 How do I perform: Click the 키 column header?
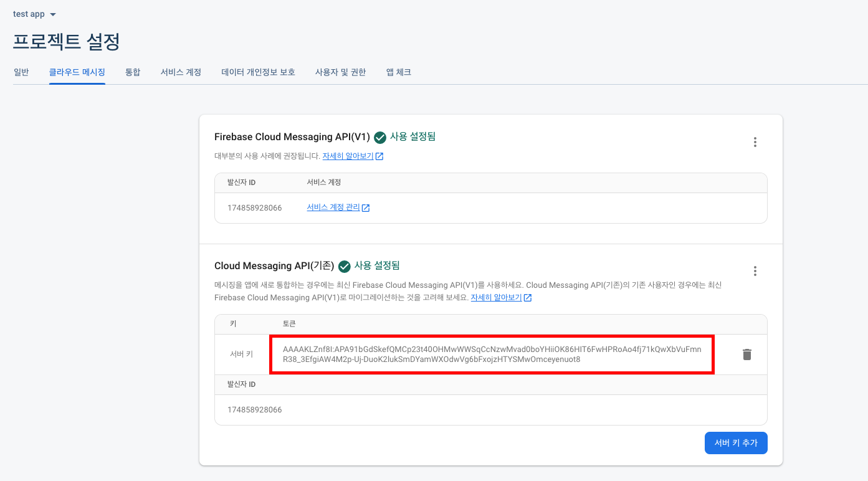coord(233,324)
